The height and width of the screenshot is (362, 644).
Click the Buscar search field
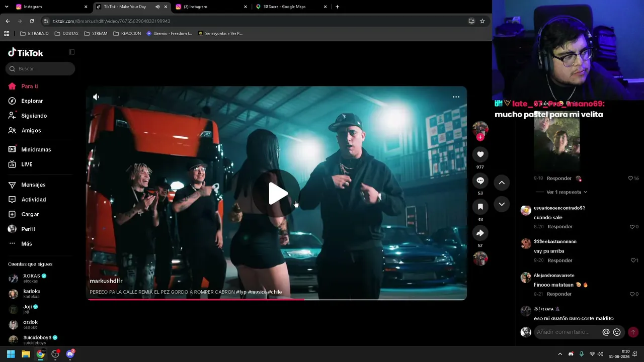click(40, 69)
